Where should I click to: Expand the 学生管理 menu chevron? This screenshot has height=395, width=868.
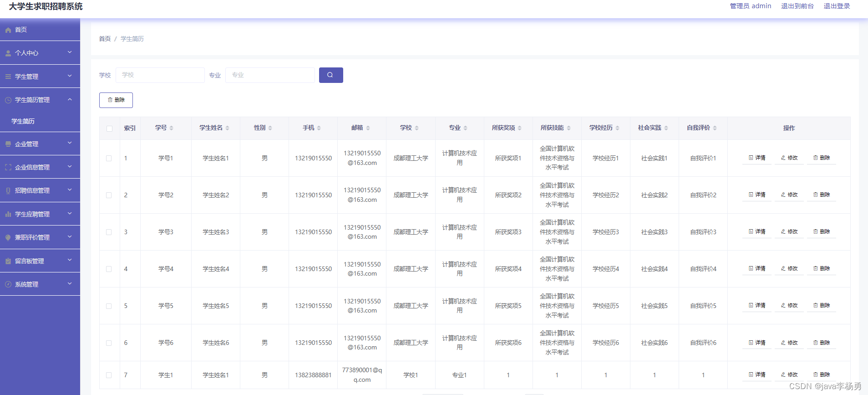(x=70, y=76)
